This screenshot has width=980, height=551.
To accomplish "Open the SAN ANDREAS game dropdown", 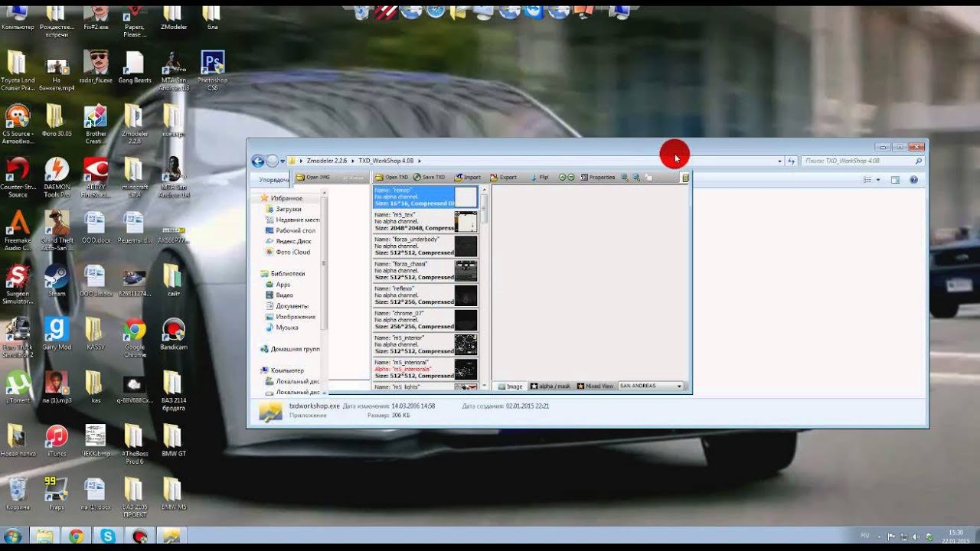I will [650, 386].
